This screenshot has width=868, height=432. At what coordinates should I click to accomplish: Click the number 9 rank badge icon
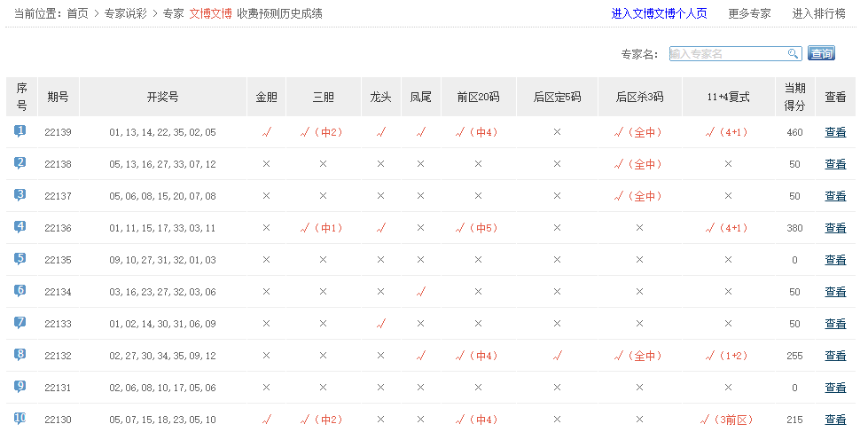click(20, 387)
